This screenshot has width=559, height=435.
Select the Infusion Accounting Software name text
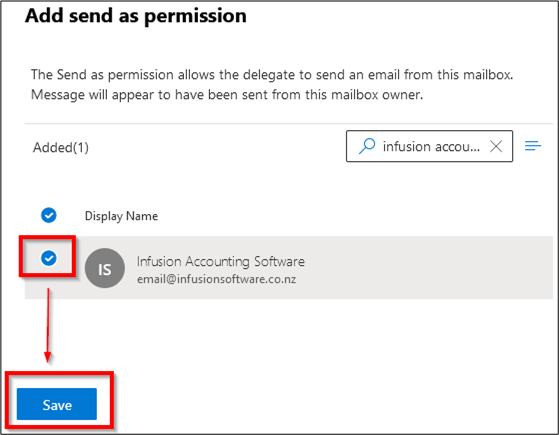pyautogui.click(x=221, y=261)
